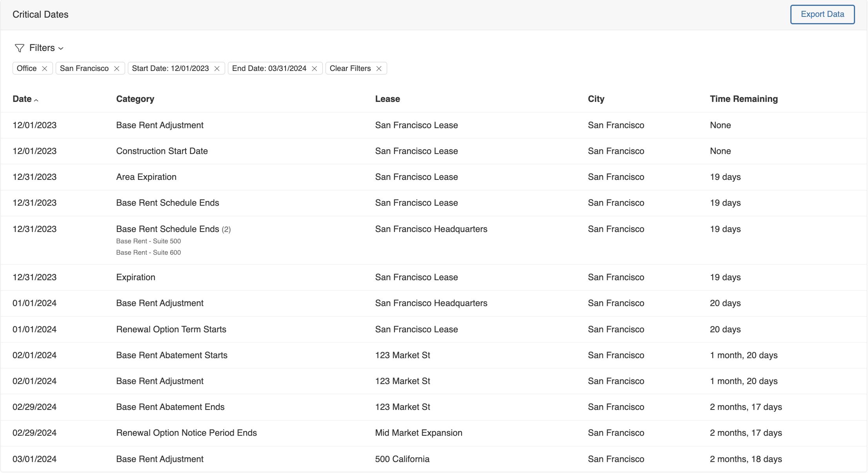Click the filter funnel icon

click(19, 48)
